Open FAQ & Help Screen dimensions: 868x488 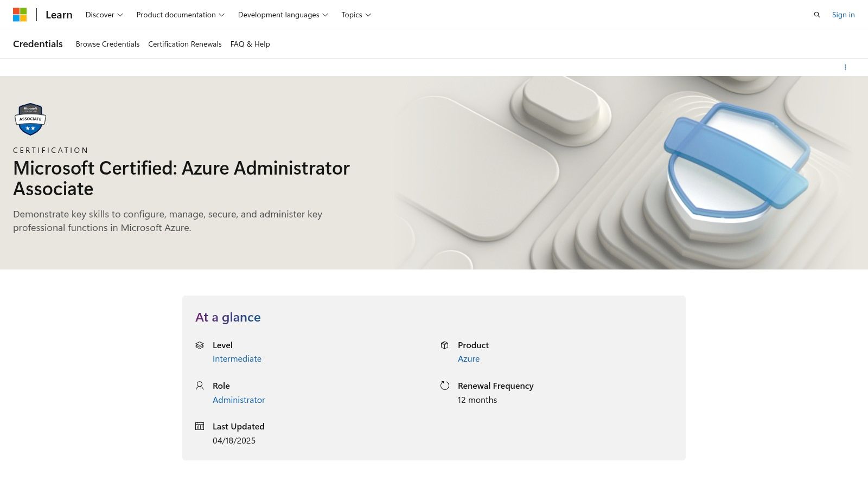click(x=250, y=44)
